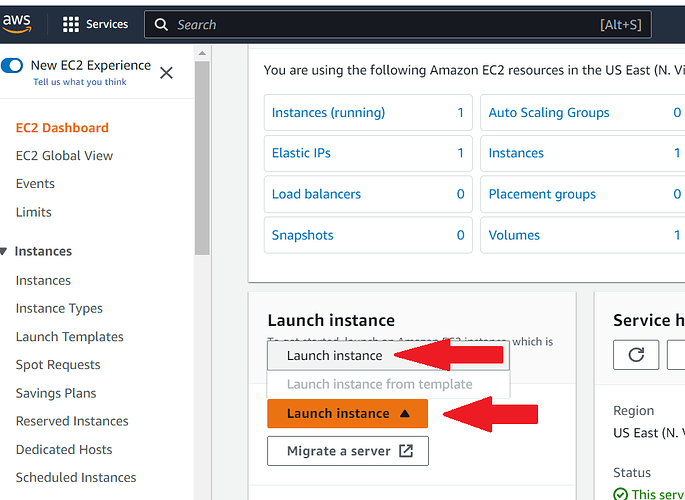Open Auto Scaling Groups resource link
Screen dimensions: 685x500
tap(549, 113)
